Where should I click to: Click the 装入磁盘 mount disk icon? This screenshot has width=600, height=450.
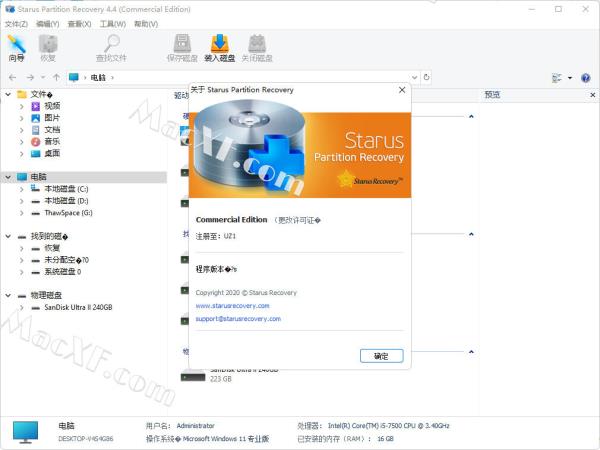coord(220,48)
